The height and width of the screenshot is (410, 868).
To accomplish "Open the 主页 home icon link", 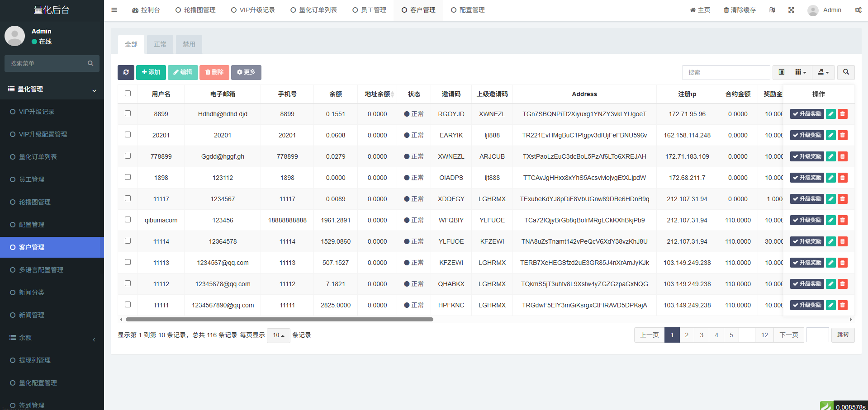I will click(x=700, y=10).
